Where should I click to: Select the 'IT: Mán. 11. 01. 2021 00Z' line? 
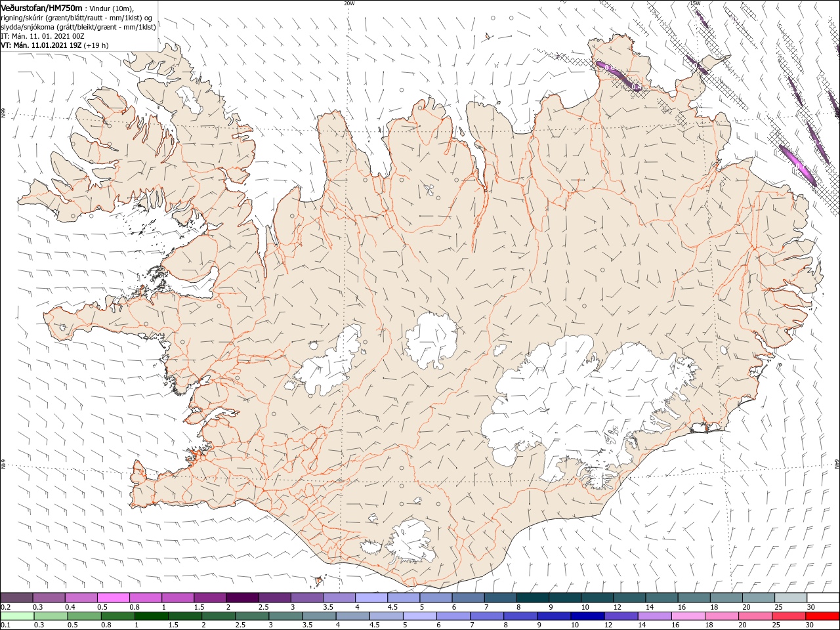pos(43,36)
